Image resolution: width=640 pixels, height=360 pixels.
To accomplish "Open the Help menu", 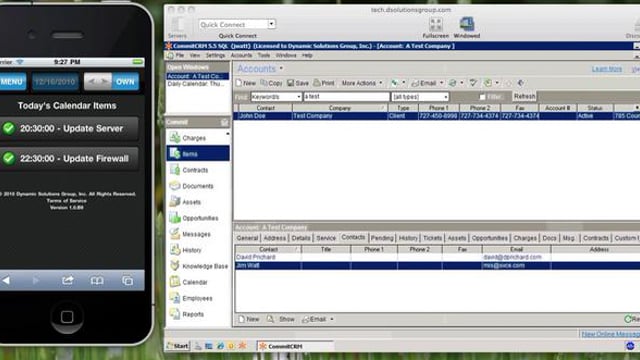I will pyautogui.click(x=307, y=55).
